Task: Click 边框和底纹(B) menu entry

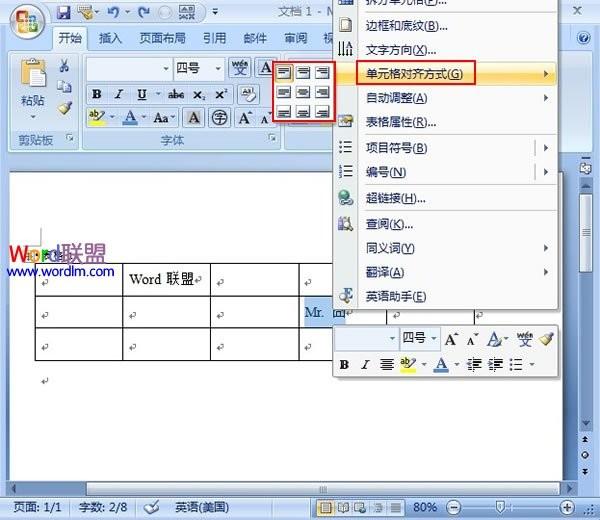Action: 406,26
